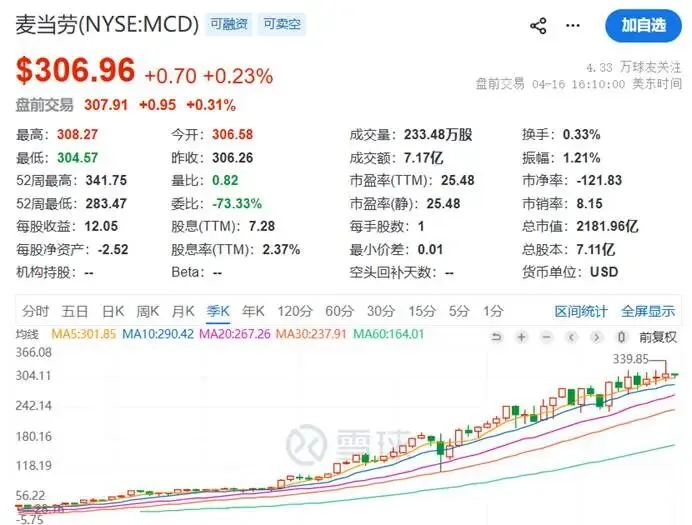This screenshot has height=525, width=692.
Task: Click the MA30:237.91 moving average label
Action: [x=311, y=334]
